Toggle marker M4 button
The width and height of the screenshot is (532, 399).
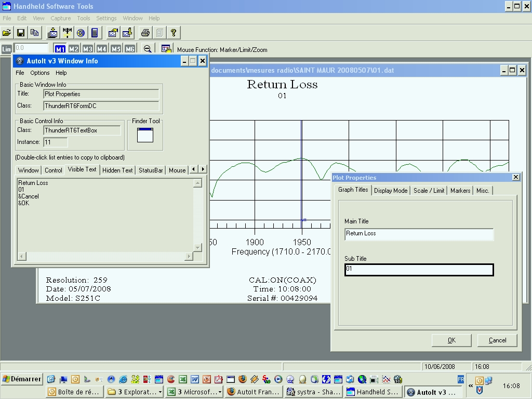coord(101,49)
